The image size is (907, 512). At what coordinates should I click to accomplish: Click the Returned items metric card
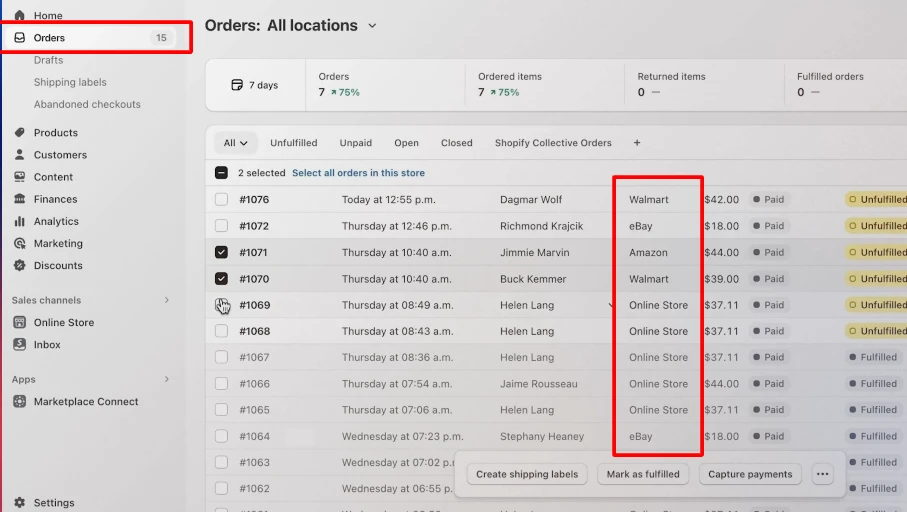[x=705, y=84]
